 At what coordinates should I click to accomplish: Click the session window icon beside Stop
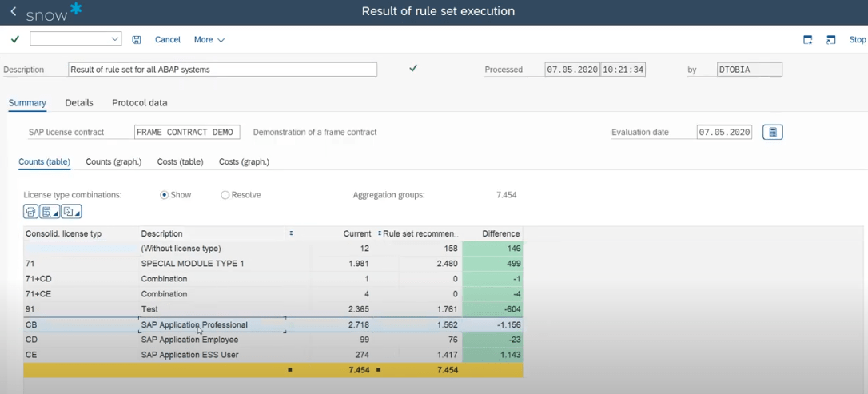coord(830,39)
